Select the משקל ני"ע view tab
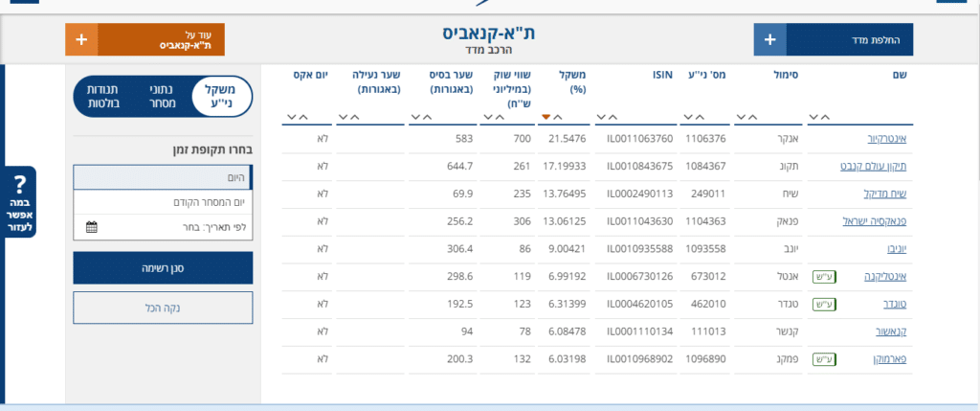 (221, 97)
